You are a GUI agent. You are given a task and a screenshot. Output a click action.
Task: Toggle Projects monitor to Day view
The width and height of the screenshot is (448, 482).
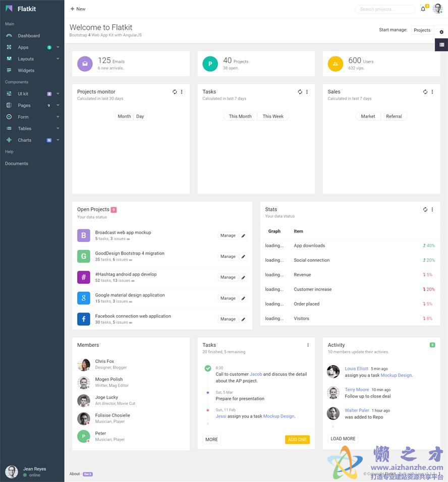[140, 116]
